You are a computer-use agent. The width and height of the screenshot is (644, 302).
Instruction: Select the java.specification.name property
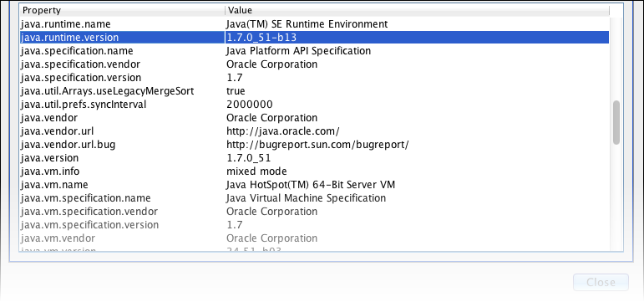point(314,51)
